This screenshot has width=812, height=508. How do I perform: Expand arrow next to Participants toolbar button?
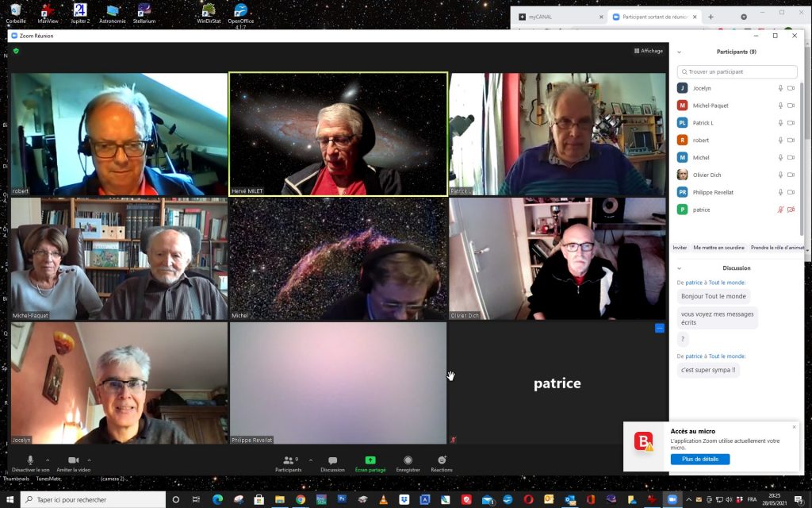click(x=311, y=460)
